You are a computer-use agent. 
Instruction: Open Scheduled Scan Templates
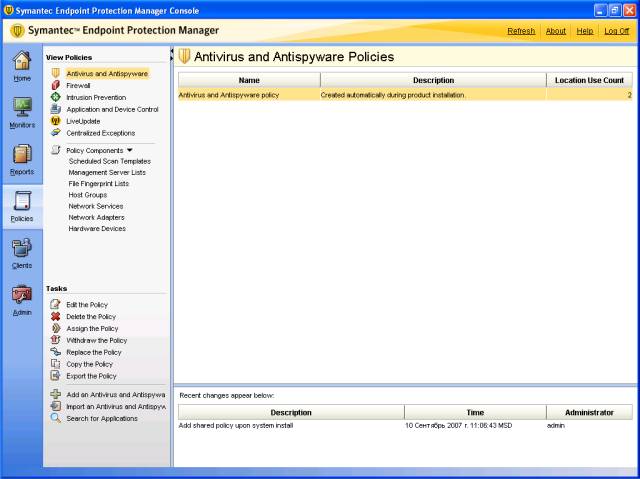(109, 161)
